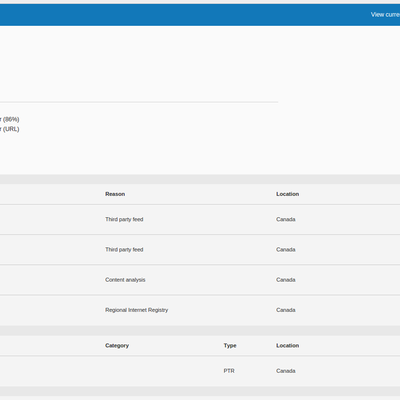Click Canada in the PTR row
Viewport: 400px width, 400px height.
(286, 371)
